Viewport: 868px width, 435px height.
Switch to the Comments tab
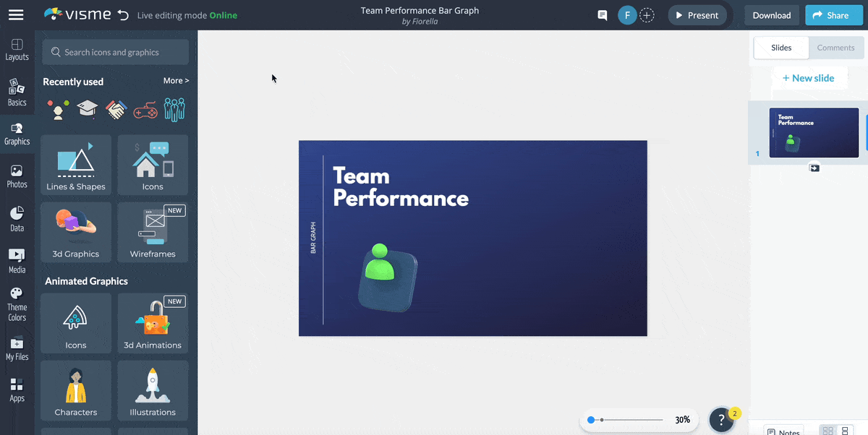point(835,48)
